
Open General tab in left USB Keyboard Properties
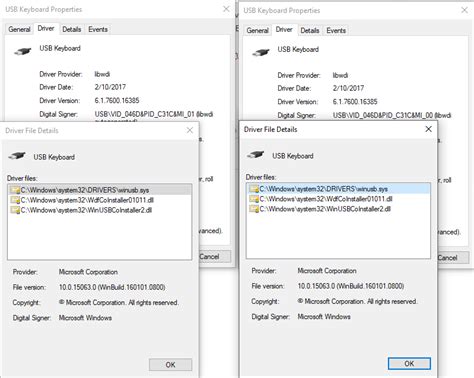click(x=19, y=29)
